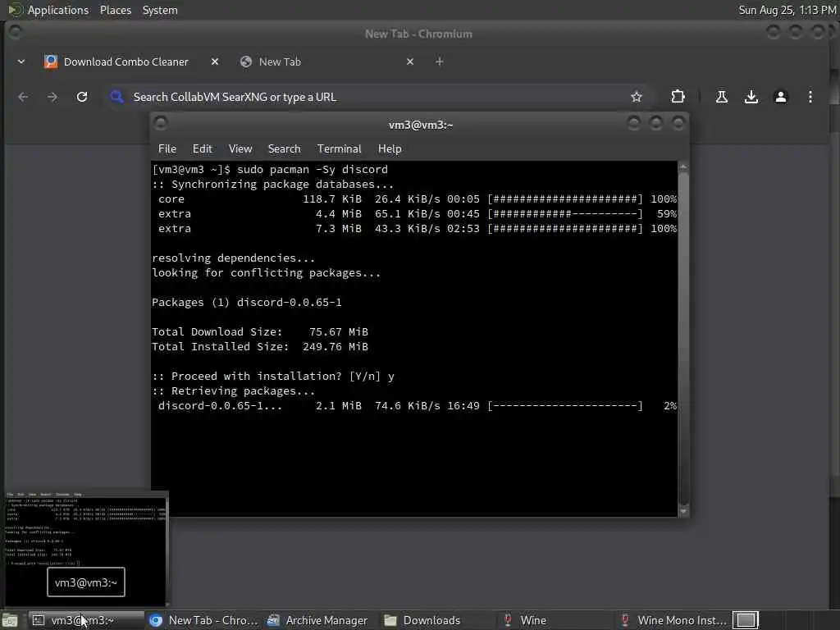Open the terminal View menu
The image size is (840, 630).
point(240,149)
